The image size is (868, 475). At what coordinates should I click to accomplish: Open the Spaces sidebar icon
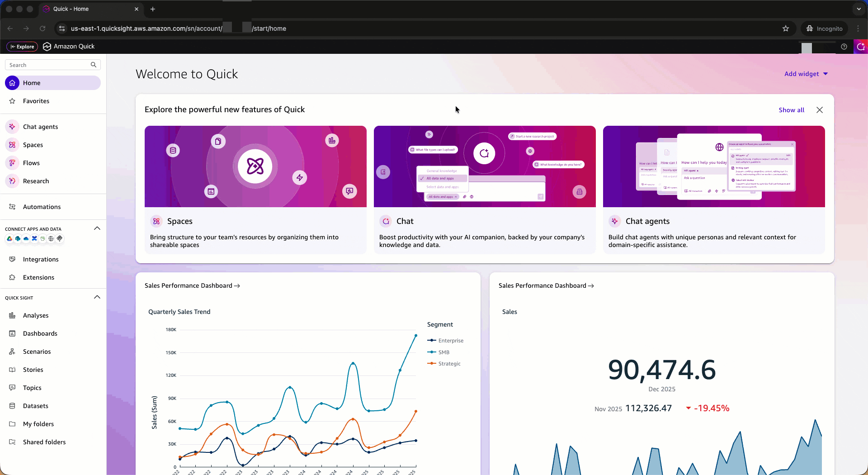click(12, 145)
